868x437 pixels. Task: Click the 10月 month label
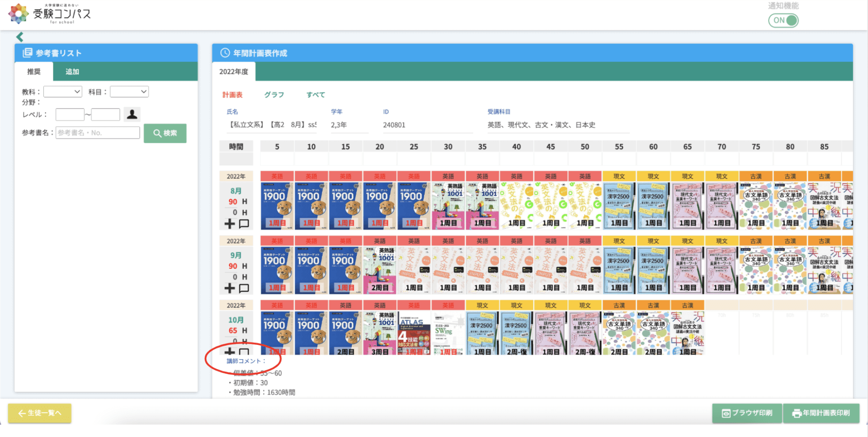236,320
